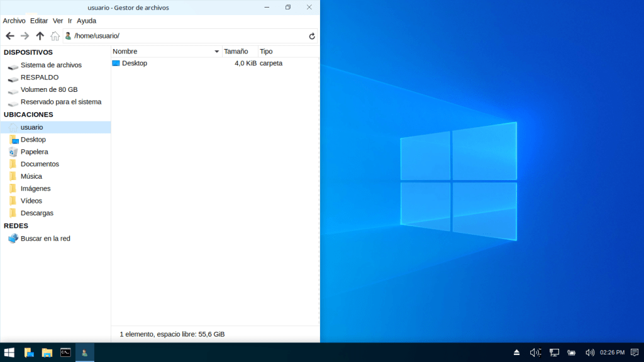
Task: Sort files by the Tamaño column
Action: click(236, 52)
